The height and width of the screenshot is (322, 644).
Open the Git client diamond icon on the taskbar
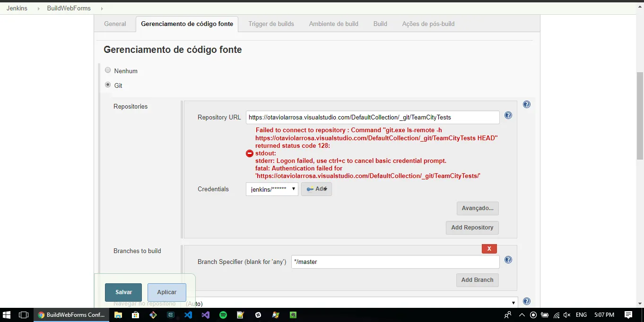click(153, 315)
